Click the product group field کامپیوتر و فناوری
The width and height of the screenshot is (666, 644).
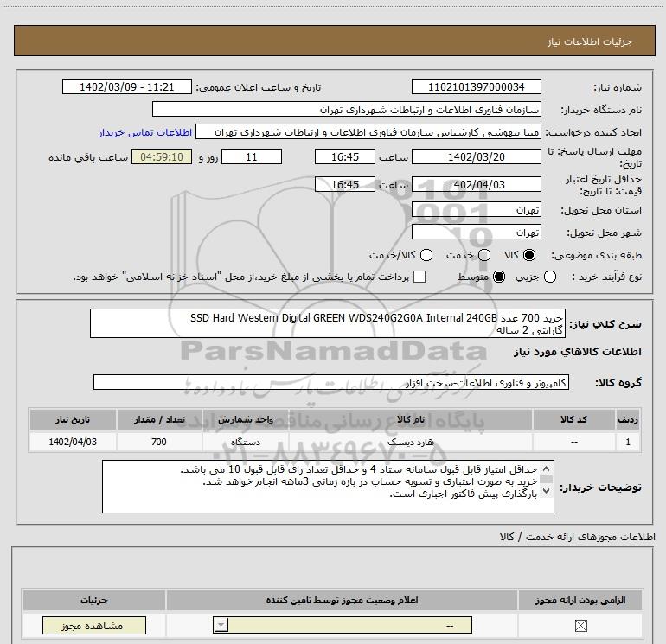click(331, 382)
